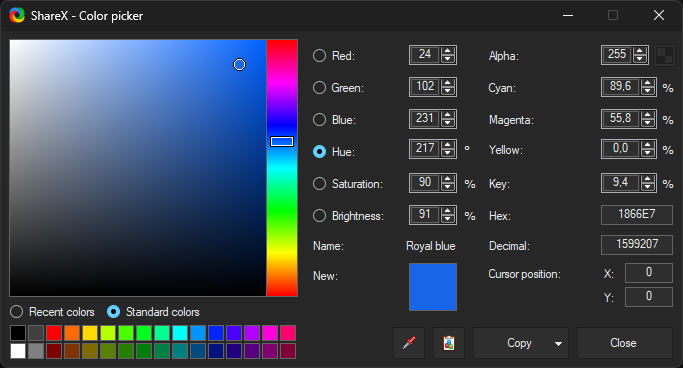Choose the orange standard swatch
The image size is (683, 368).
(72, 333)
